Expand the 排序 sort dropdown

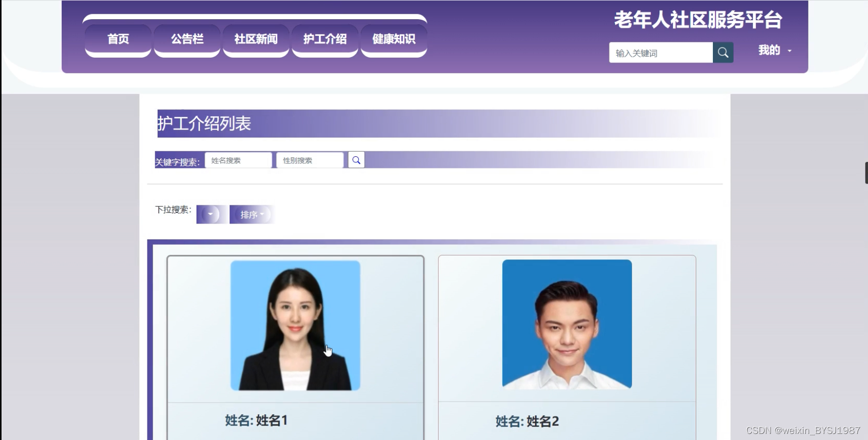(x=252, y=214)
